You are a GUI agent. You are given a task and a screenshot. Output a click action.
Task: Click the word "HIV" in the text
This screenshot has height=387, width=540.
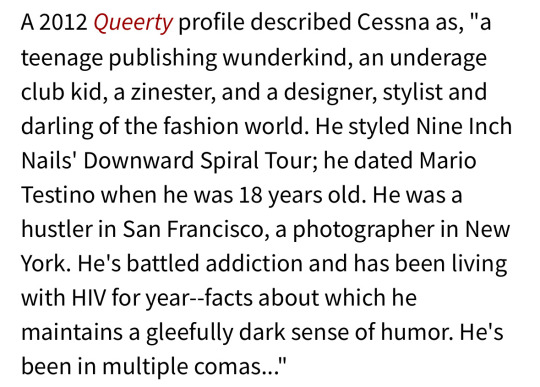(88, 298)
